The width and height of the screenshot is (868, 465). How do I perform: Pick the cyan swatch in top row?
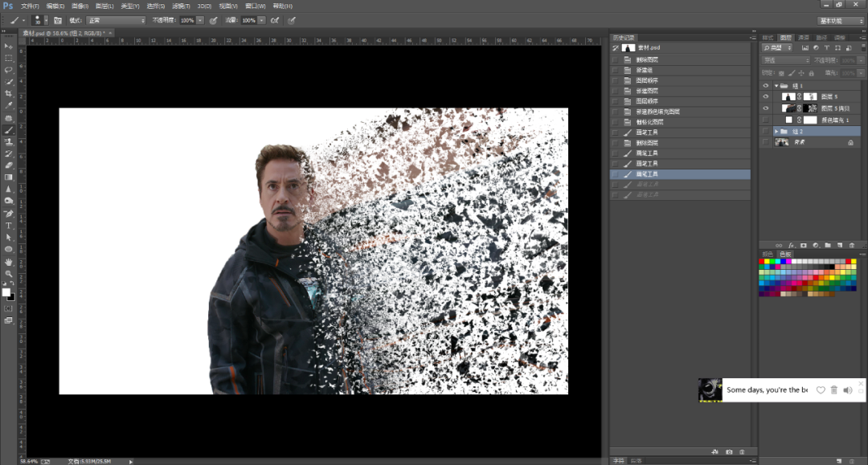777,262
